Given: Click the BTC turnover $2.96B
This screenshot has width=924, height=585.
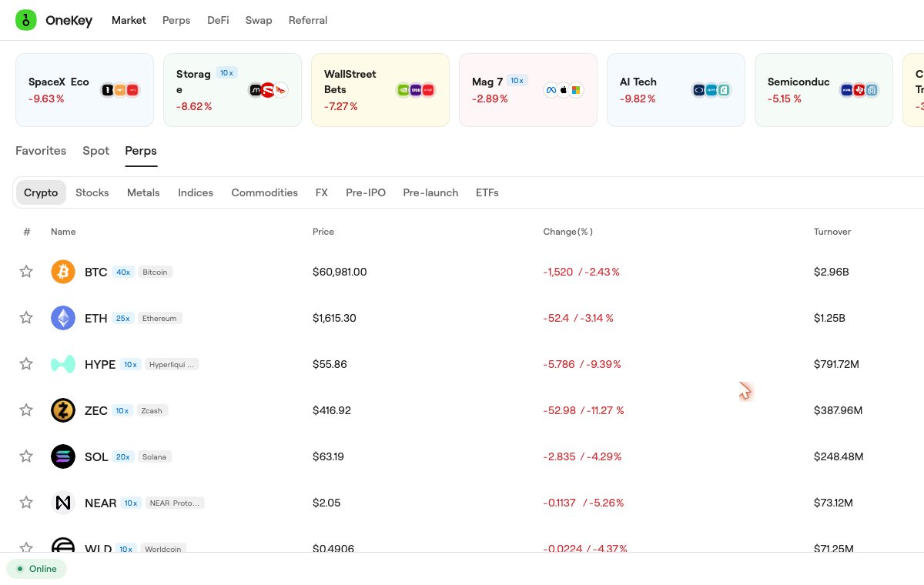Looking at the screenshot, I should click(832, 272).
